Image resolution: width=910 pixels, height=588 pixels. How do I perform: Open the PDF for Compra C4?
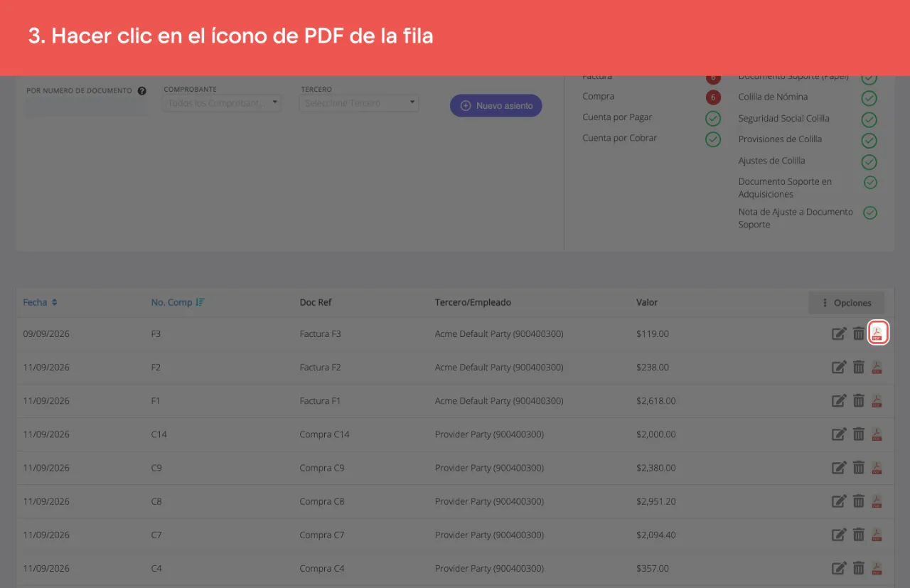point(877,568)
